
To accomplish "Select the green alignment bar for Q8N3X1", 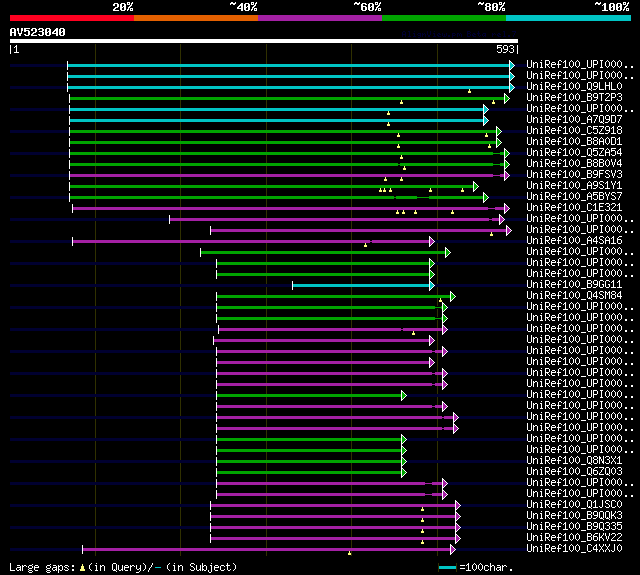I will coord(309,462).
